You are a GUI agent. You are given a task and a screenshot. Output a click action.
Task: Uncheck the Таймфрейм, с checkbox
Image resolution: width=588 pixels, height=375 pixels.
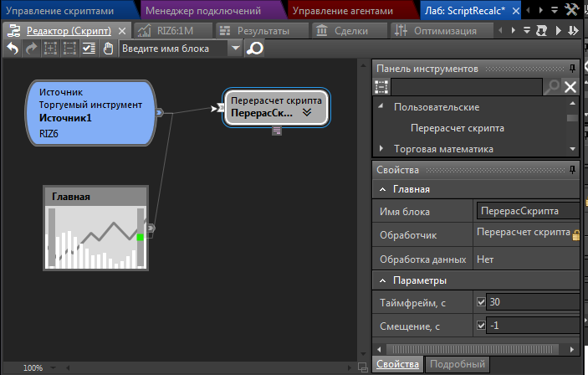[480, 301]
